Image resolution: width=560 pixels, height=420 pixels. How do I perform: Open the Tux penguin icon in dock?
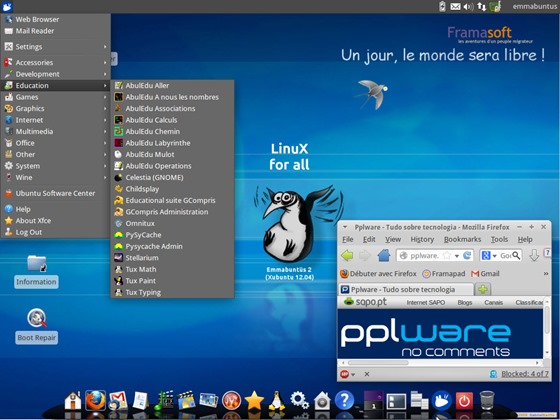pos(277,400)
